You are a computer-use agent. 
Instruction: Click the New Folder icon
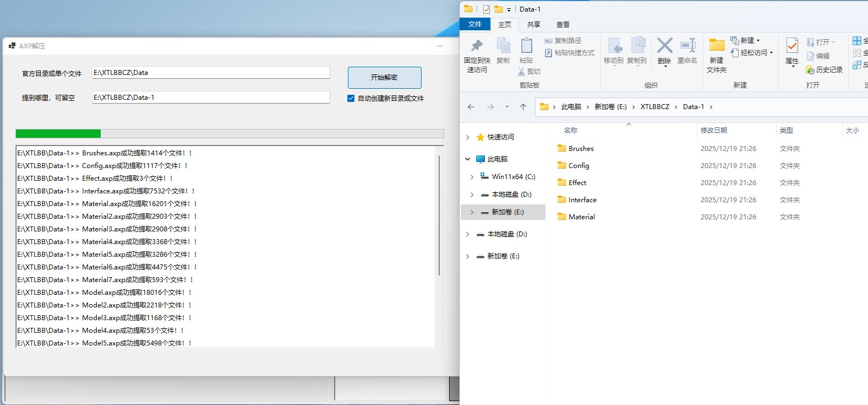click(x=717, y=46)
